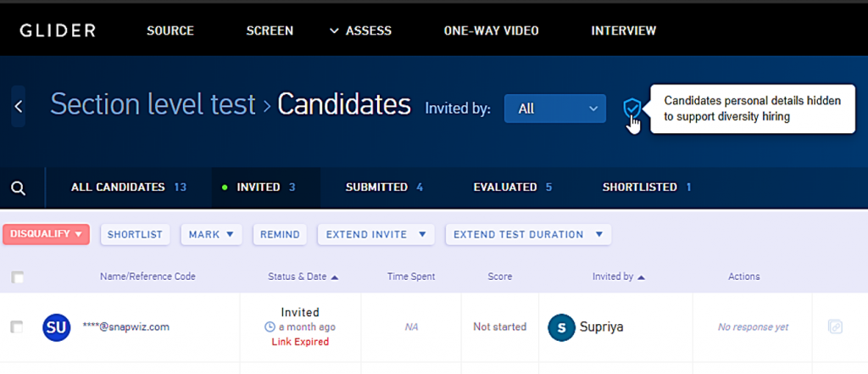This screenshot has height=374, width=868.
Task: Sort by Invited by column
Action: pyautogui.click(x=618, y=276)
